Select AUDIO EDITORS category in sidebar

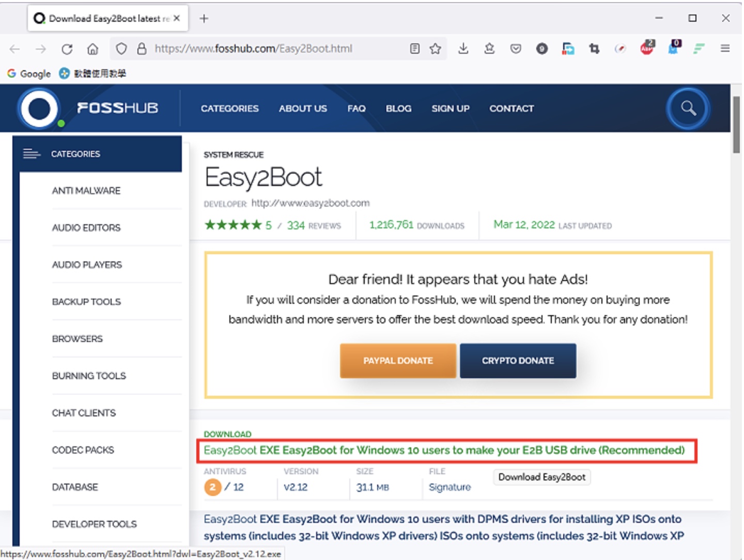(x=86, y=228)
